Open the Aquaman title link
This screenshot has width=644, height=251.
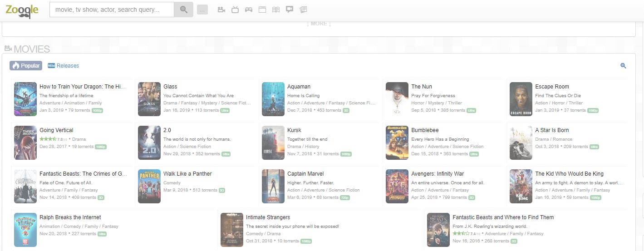pos(299,87)
